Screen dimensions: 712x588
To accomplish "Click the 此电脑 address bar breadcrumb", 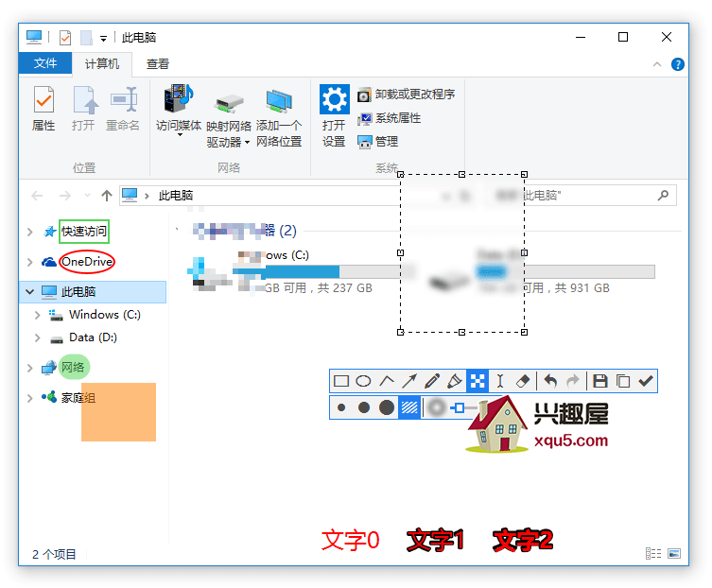I will click(x=175, y=196).
